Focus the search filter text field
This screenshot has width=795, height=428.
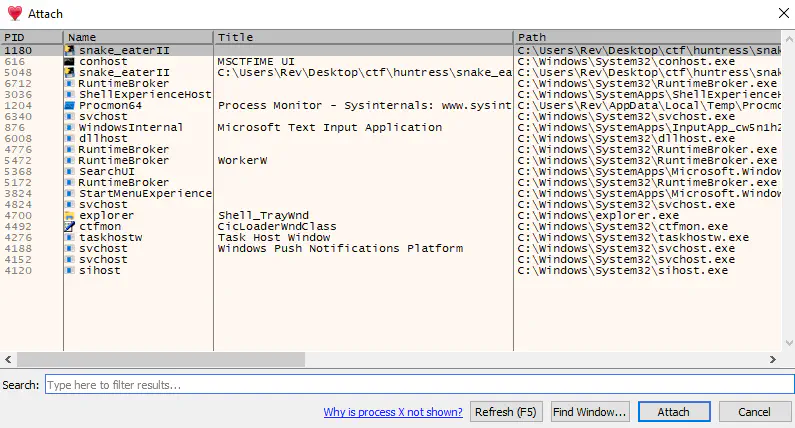(418, 385)
